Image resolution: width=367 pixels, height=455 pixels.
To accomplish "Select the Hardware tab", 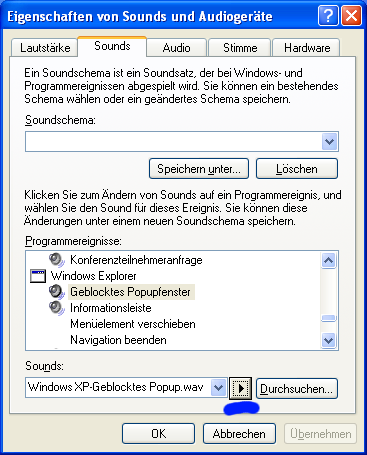I will (x=307, y=48).
